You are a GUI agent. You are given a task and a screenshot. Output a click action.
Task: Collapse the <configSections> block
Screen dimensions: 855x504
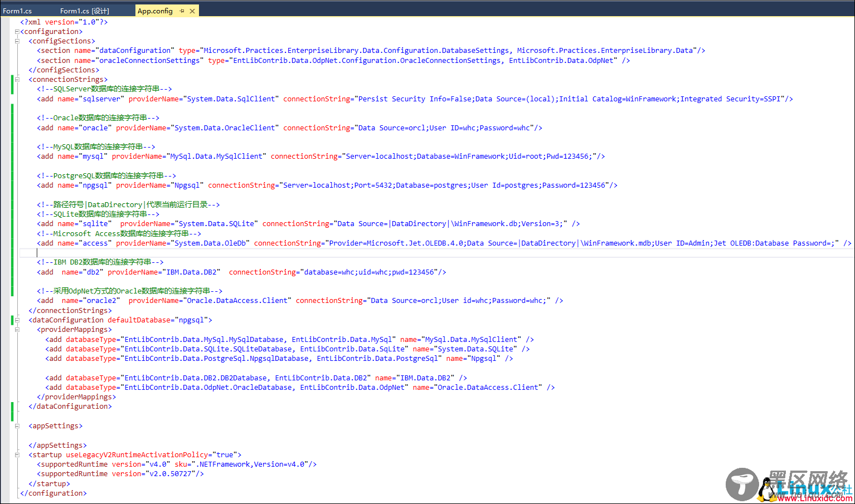point(17,41)
